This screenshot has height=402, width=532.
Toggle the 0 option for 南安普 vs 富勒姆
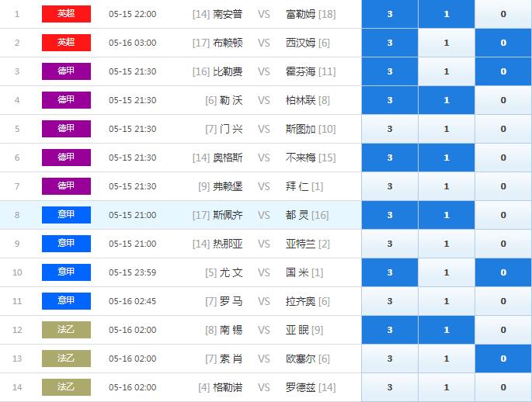coord(502,14)
